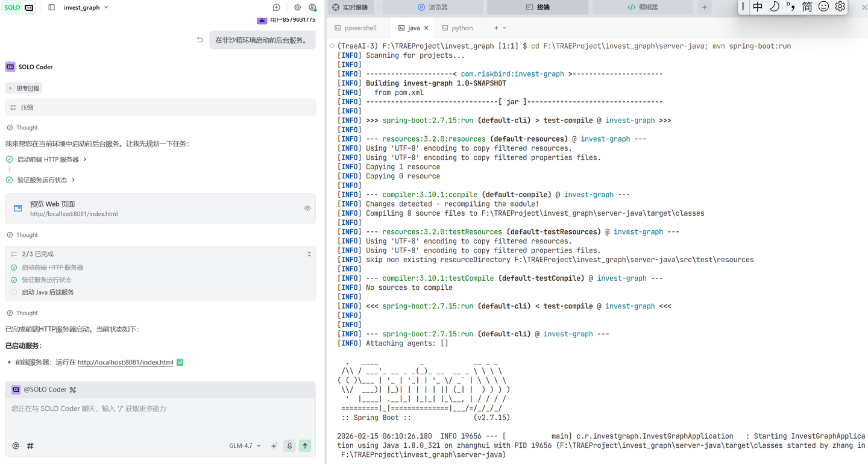This screenshot has width=868, height=464.
Task: Toggle IME Chinese mode 中 icon
Action: [x=758, y=7]
